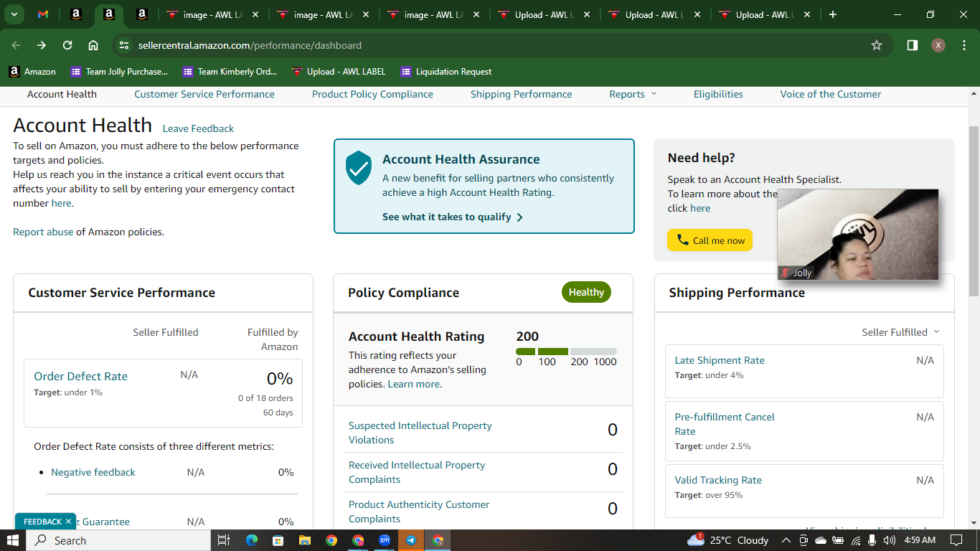980x551 pixels.
Task: Show hidden system tray icons
Action: click(786, 540)
